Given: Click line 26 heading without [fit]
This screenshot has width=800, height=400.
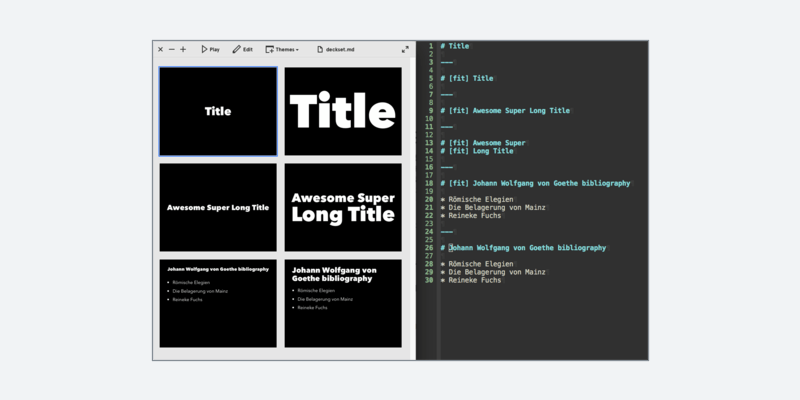Looking at the screenshot, I should tap(523, 248).
